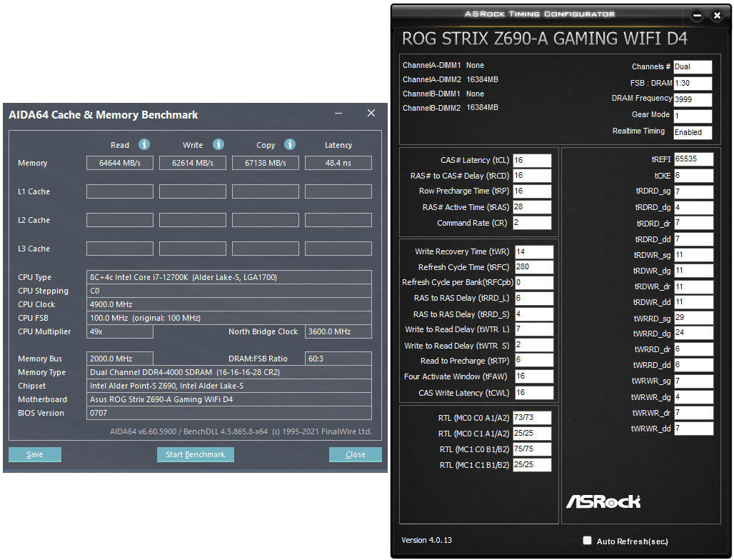Image resolution: width=734 pixels, height=560 pixels.
Task: Click the tRDWR_dg value field
Action: click(x=694, y=271)
